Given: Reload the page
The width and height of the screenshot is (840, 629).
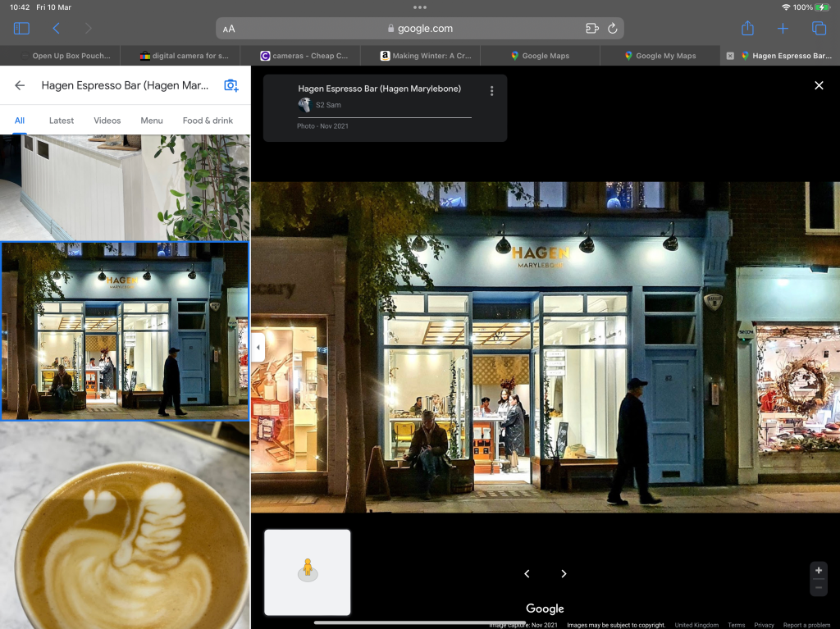Looking at the screenshot, I should click(612, 29).
